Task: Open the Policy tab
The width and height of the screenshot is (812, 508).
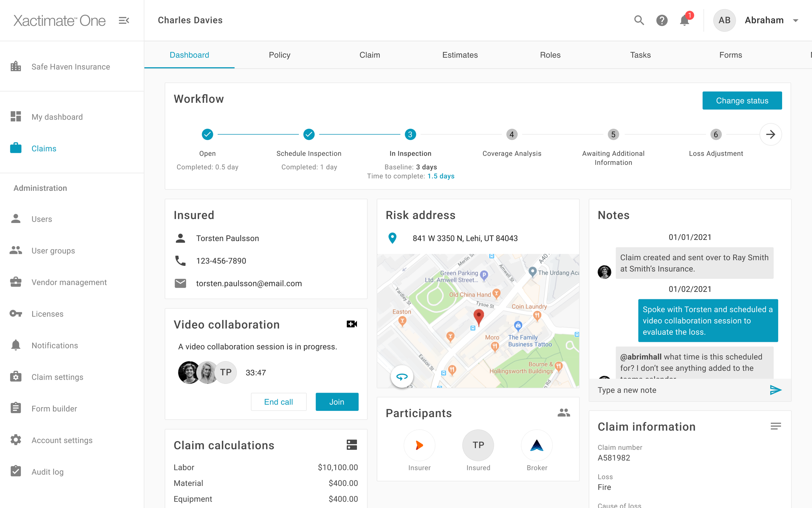Action: point(279,55)
